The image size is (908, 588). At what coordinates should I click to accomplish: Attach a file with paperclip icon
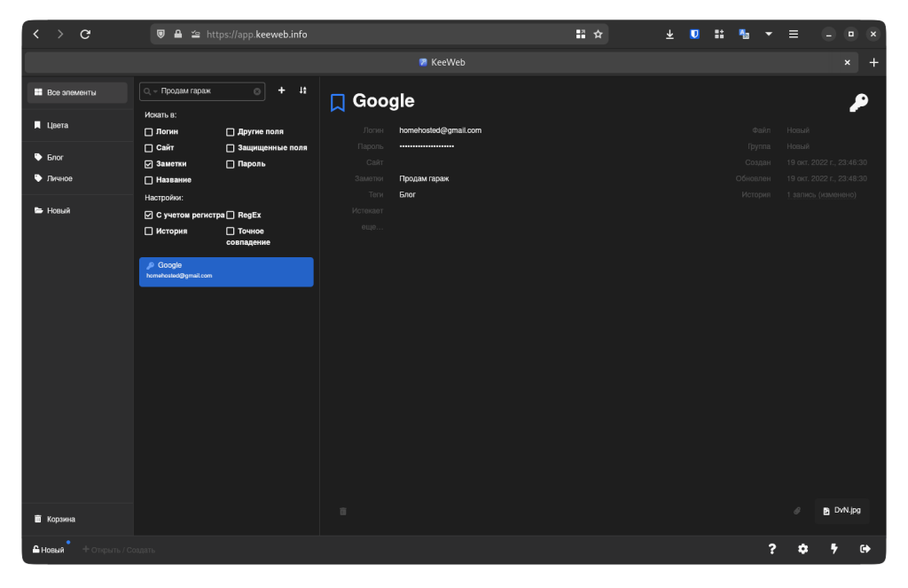click(797, 510)
